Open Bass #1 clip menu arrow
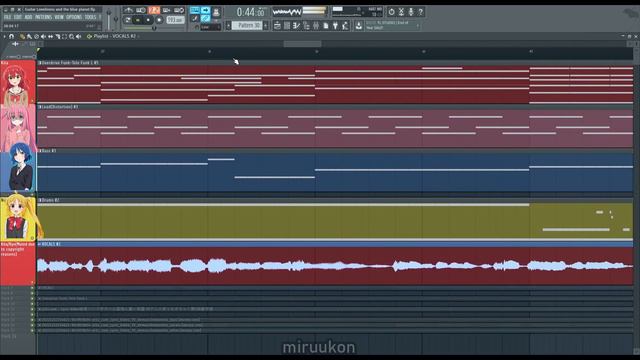The height and width of the screenshot is (360, 640). click(40, 151)
